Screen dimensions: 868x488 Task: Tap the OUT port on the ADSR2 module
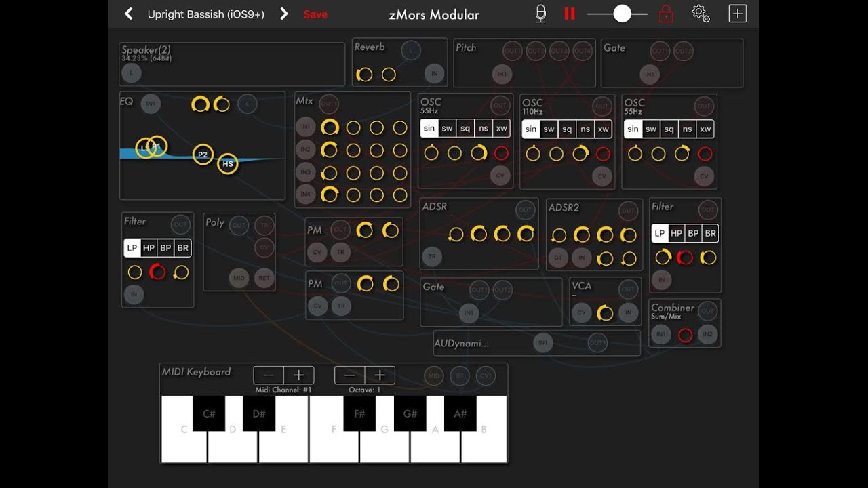(x=629, y=211)
